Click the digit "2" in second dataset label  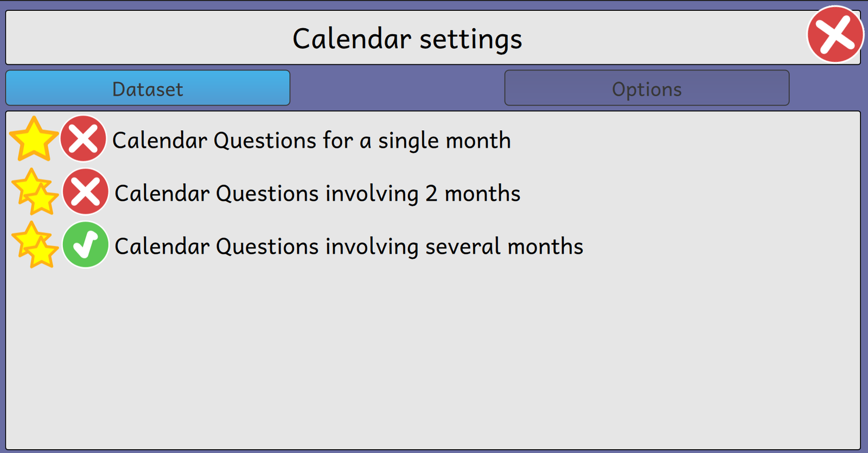coord(431,194)
